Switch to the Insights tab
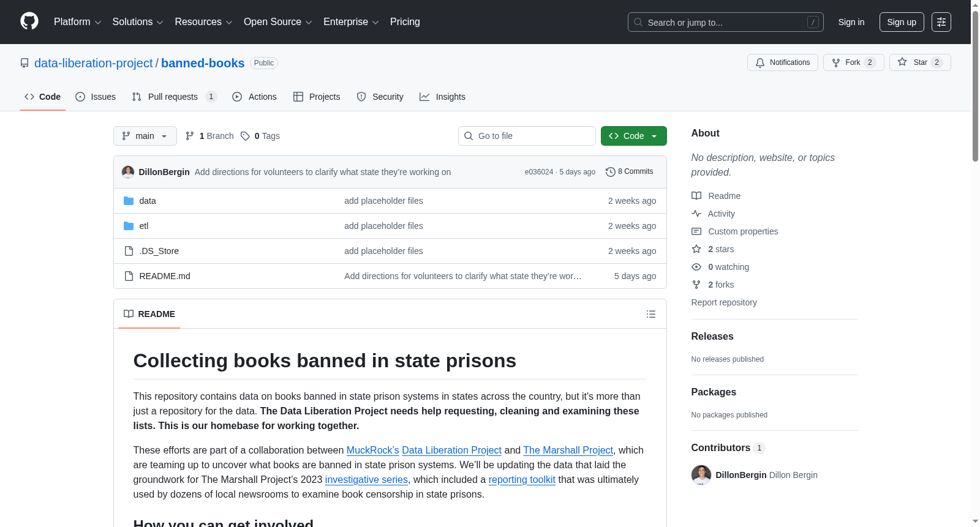The width and height of the screenshot is (980, 527). click(x=442, y=97)
